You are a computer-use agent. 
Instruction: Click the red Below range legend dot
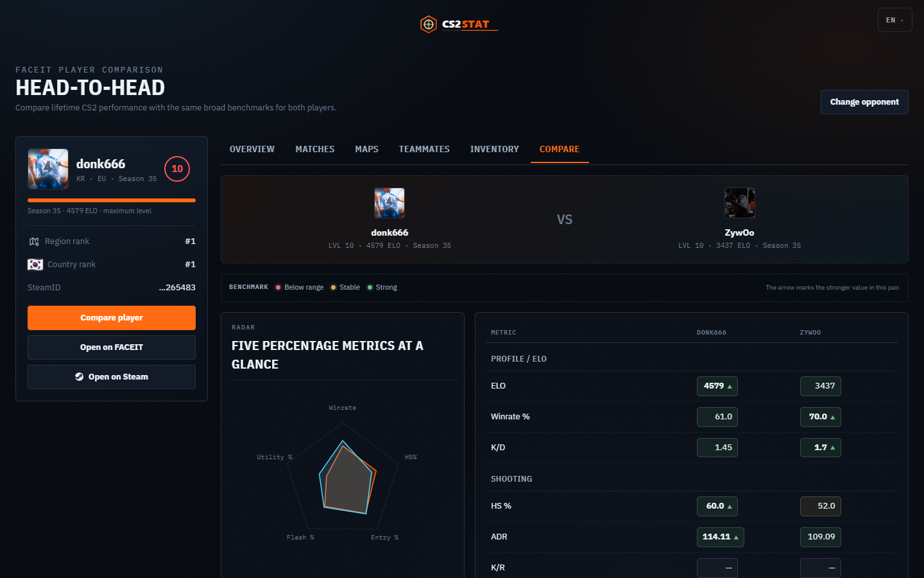[x=278, y=288]
